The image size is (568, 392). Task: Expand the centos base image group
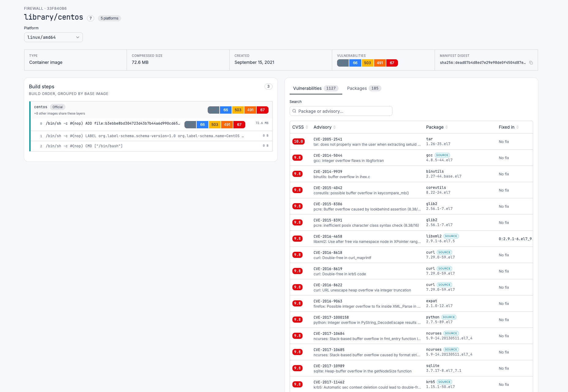(151, 110)
